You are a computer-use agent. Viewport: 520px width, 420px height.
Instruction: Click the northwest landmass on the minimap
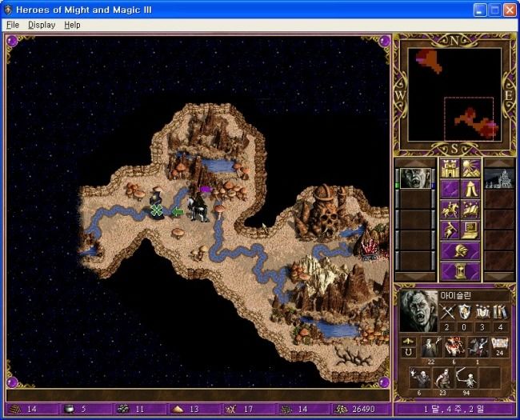[429, 60]
